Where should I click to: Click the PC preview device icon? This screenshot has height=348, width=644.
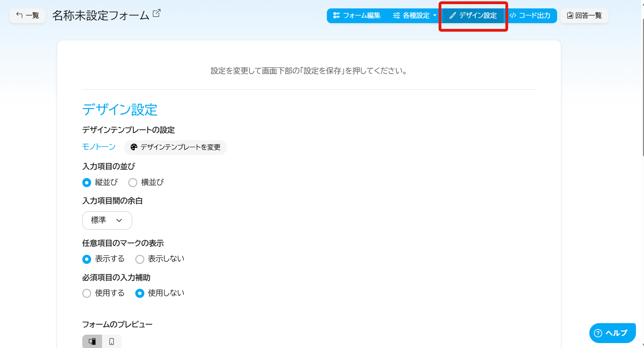pos(92,341)
